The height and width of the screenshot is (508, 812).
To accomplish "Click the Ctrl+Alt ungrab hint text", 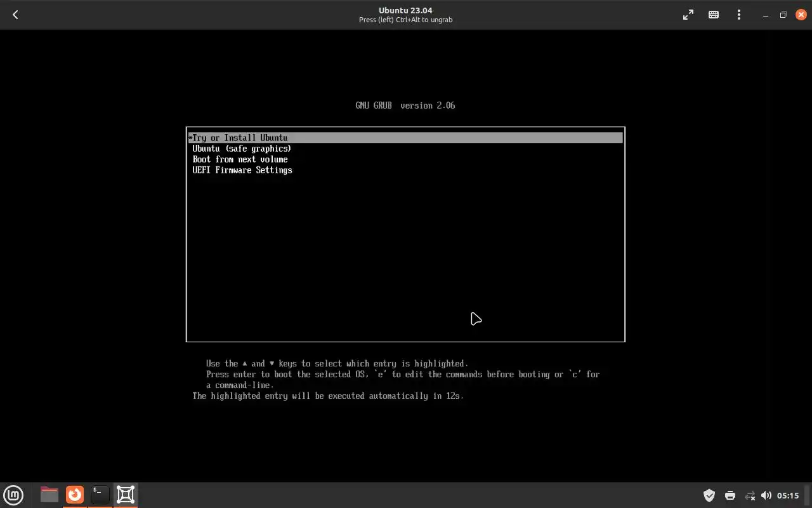I will click(405, 20).
